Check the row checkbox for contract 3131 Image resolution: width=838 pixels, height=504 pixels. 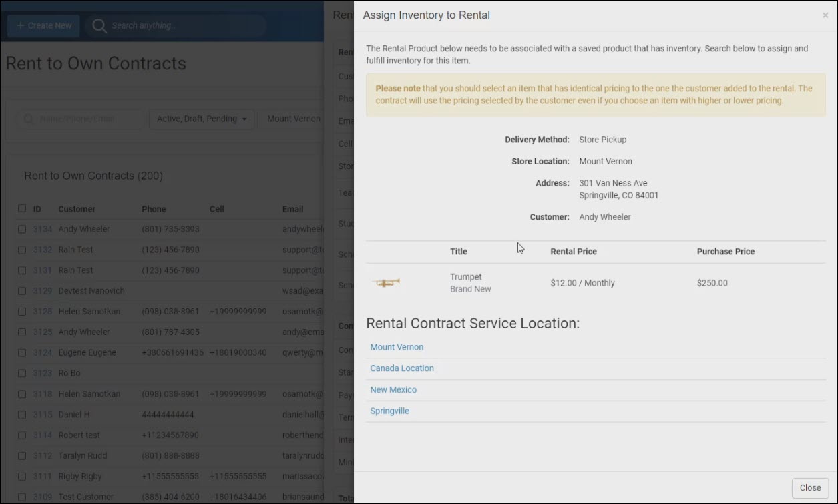pyautogui.click(x=22, y=270)
